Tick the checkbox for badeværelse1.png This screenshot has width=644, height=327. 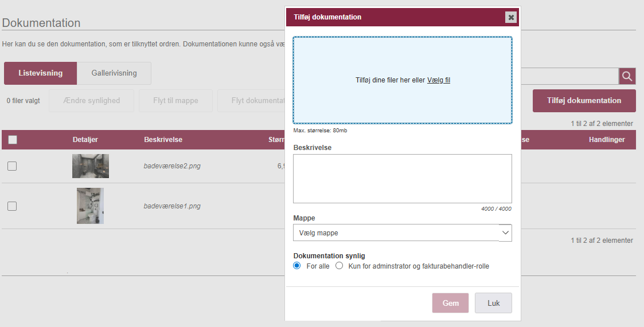click(x=12, y=206)
